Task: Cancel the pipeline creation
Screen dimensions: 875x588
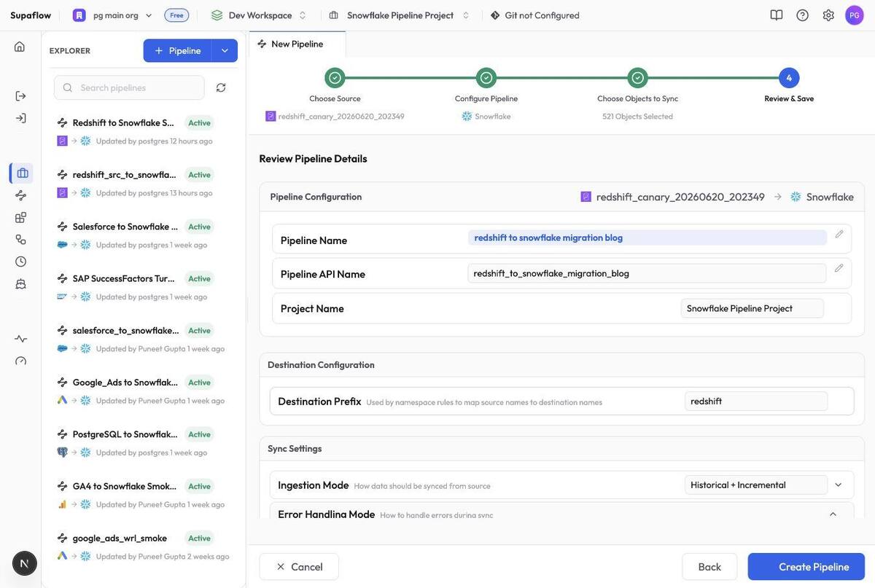Action: [x=299, y=567]
